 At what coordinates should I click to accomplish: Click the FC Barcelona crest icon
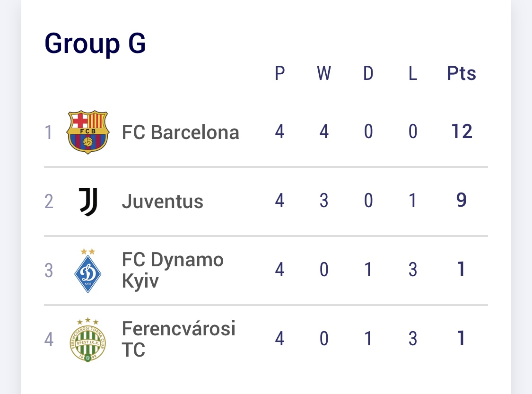tap(88, 132)
